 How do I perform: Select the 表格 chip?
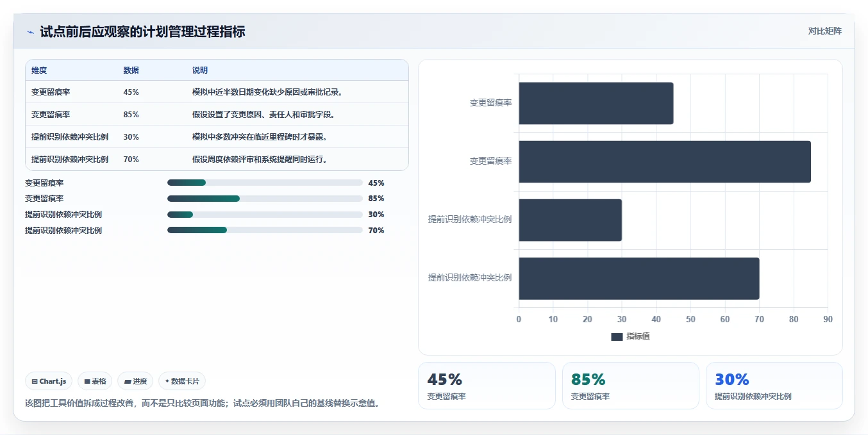coord(95,381)
